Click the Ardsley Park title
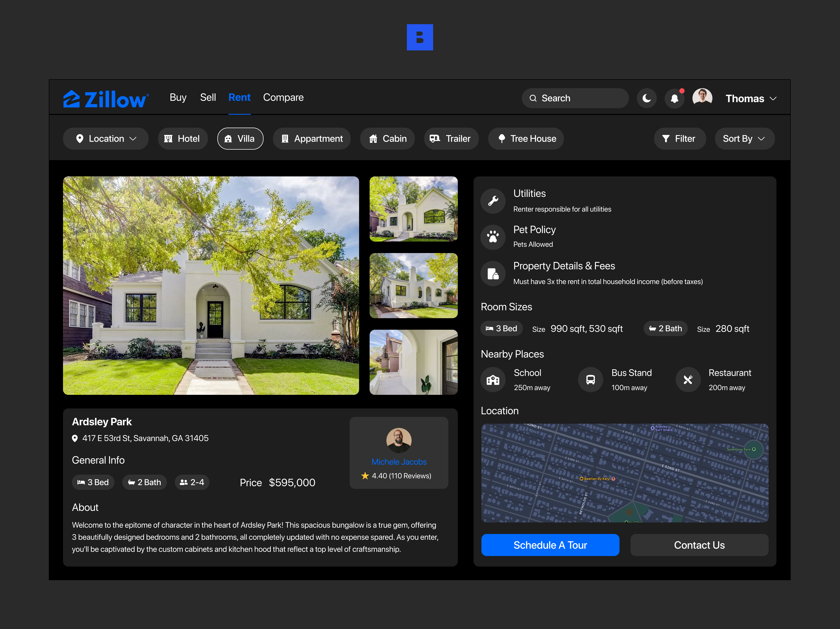This screenshot has width=840, height=629. [102, 422]
